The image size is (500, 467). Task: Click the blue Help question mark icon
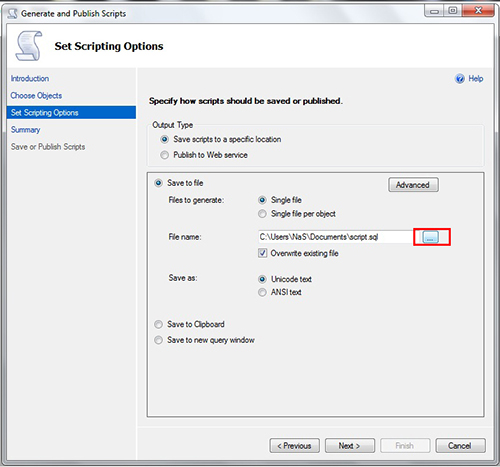pyautogui.click(x=460, y=79)
